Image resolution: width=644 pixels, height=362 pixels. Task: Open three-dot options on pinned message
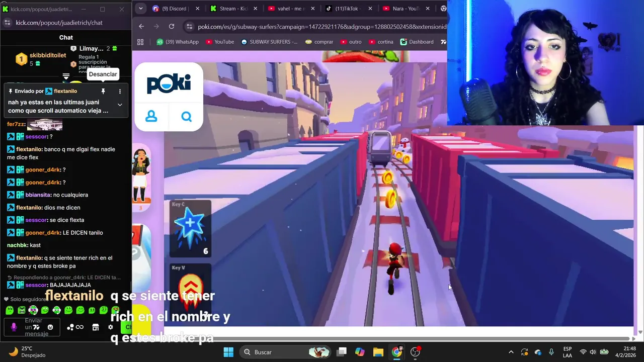(120, 91)
